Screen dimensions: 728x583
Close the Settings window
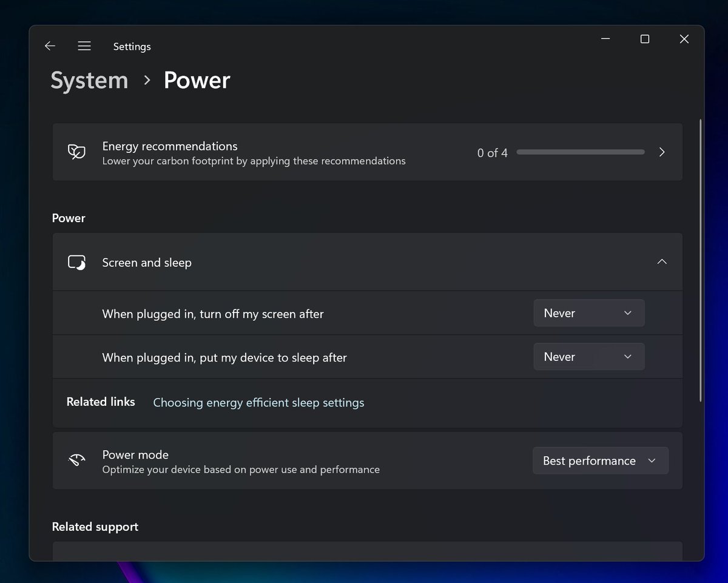[684, 39]
